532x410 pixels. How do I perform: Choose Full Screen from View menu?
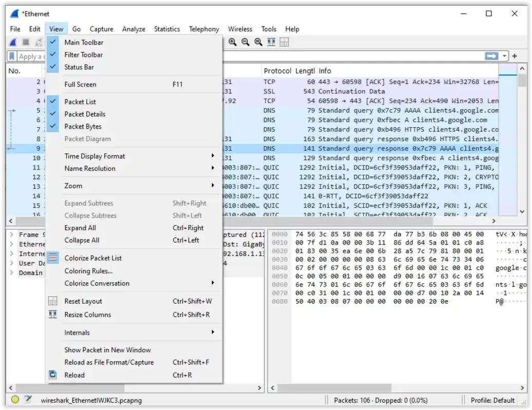click(x=134, y=85)
